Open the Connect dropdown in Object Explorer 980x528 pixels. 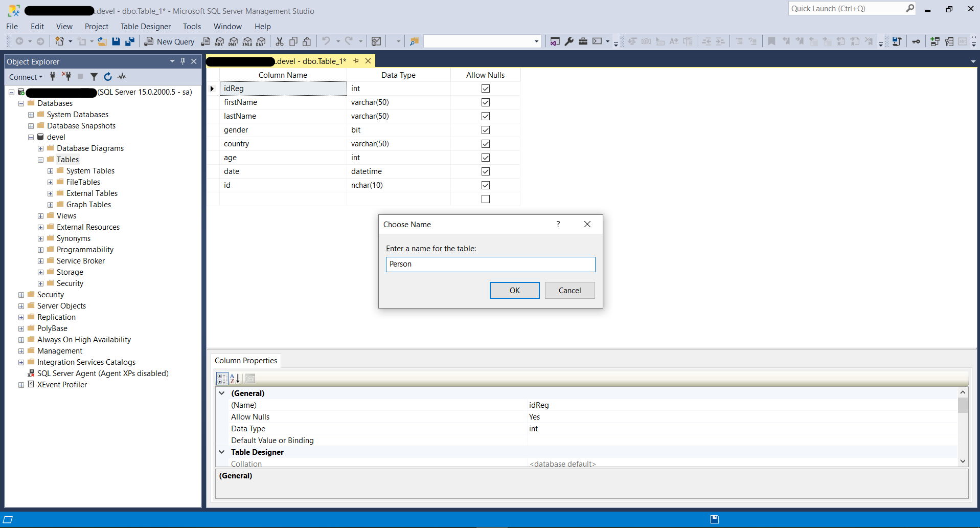tap(26, 77)
